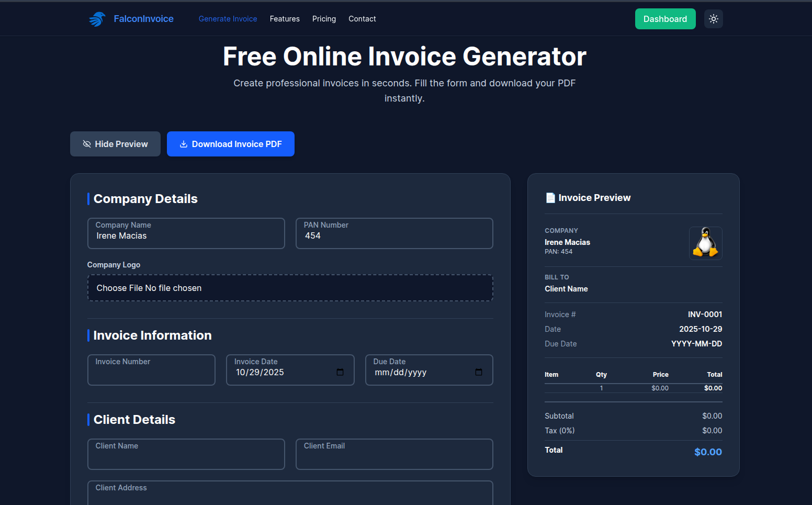Click into the Invoice Number field
The height and width of the screenshot is (505, 812).
pyautogui.click(x=151, y=372)
